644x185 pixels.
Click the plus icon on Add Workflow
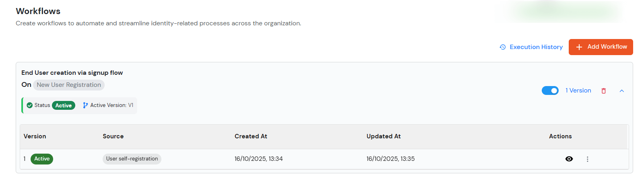(x=579, y=47)
